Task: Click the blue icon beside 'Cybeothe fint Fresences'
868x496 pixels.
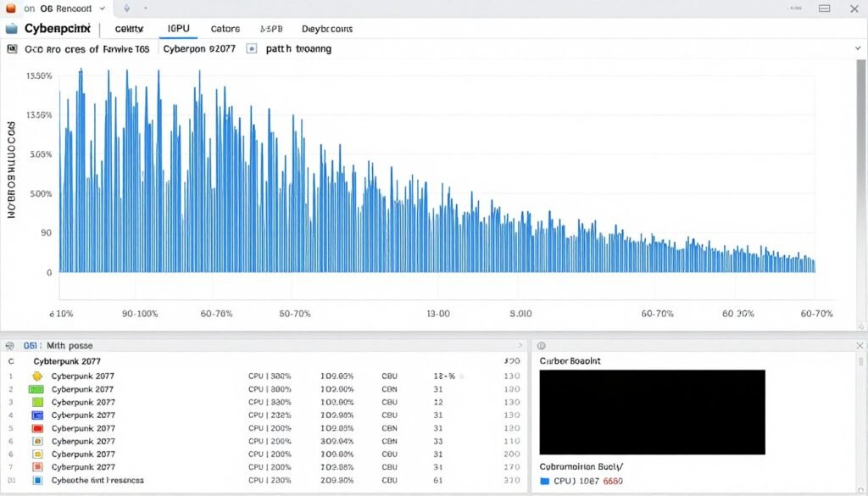Action: pos(37,481)
